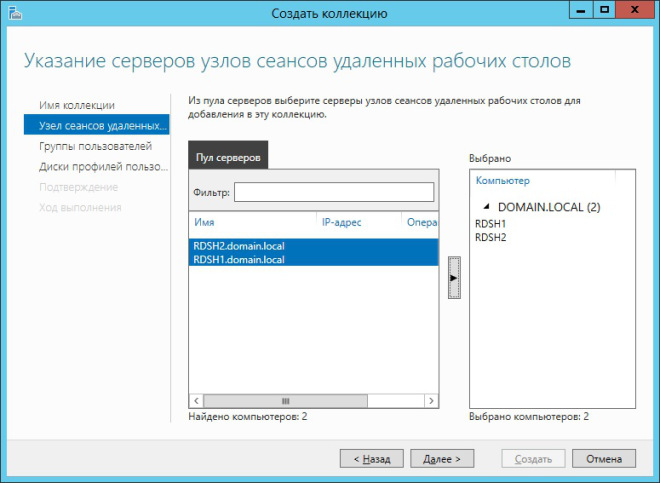Cancel the wizard with Отмена
The image size is (660, 483).
[604, 458]
